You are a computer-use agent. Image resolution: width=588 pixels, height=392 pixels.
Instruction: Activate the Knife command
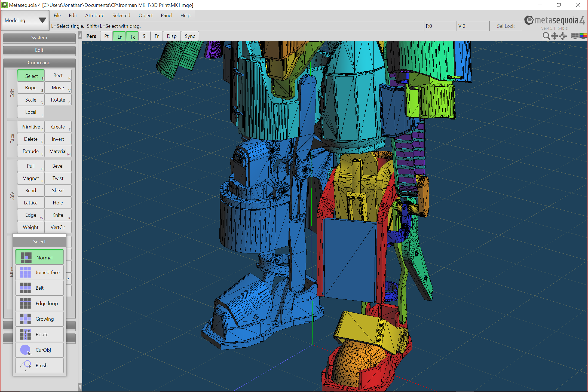pos(58,215)
